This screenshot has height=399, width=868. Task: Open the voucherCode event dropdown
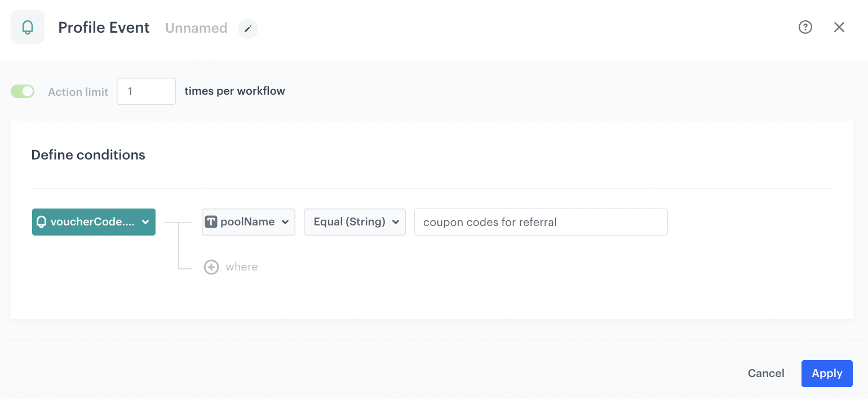coord(94,222)
